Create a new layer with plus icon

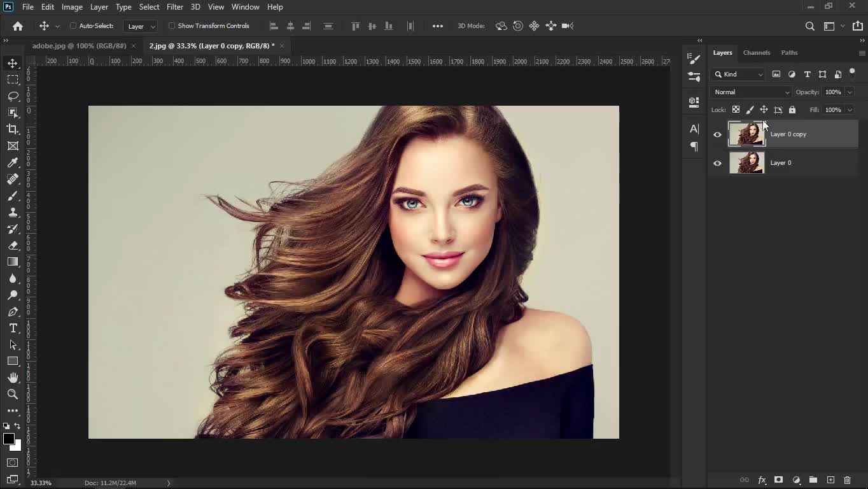point(830,480)
